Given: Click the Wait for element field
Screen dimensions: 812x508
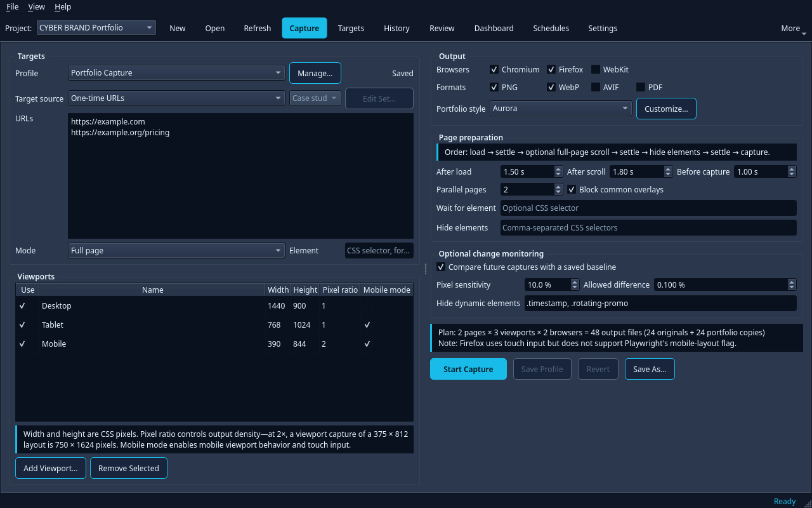Looking at the screenshot, I should pyautogui.click(x=648, y=208).
